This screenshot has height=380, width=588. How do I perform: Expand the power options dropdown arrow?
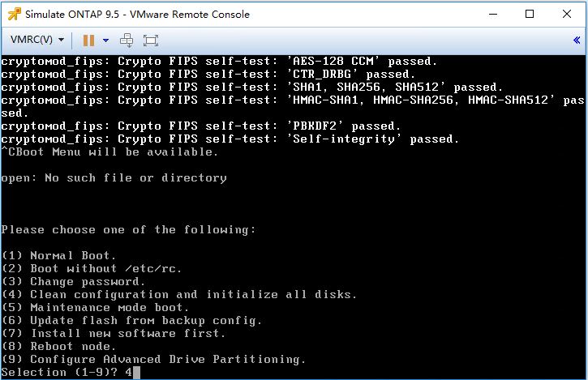pos(105,40)
